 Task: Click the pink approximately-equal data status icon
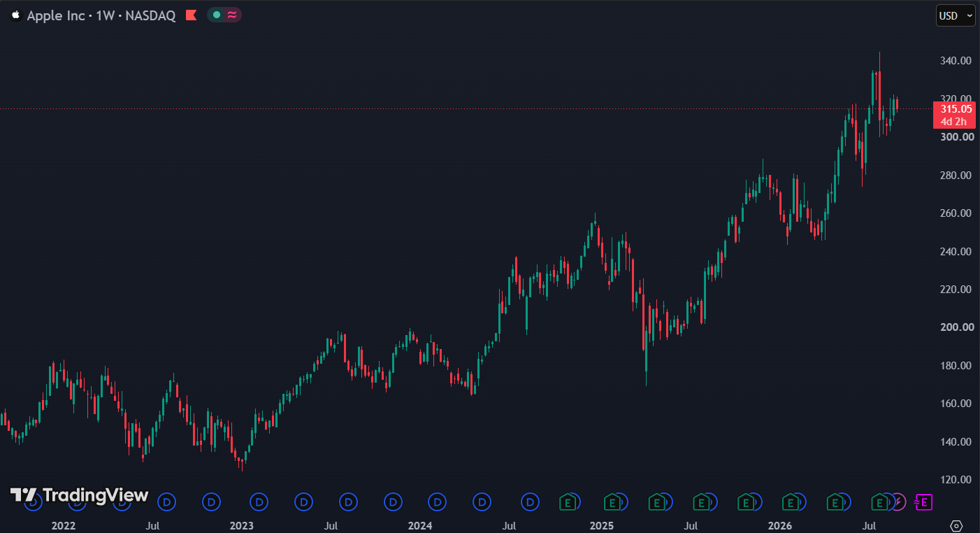coord(232,15)
